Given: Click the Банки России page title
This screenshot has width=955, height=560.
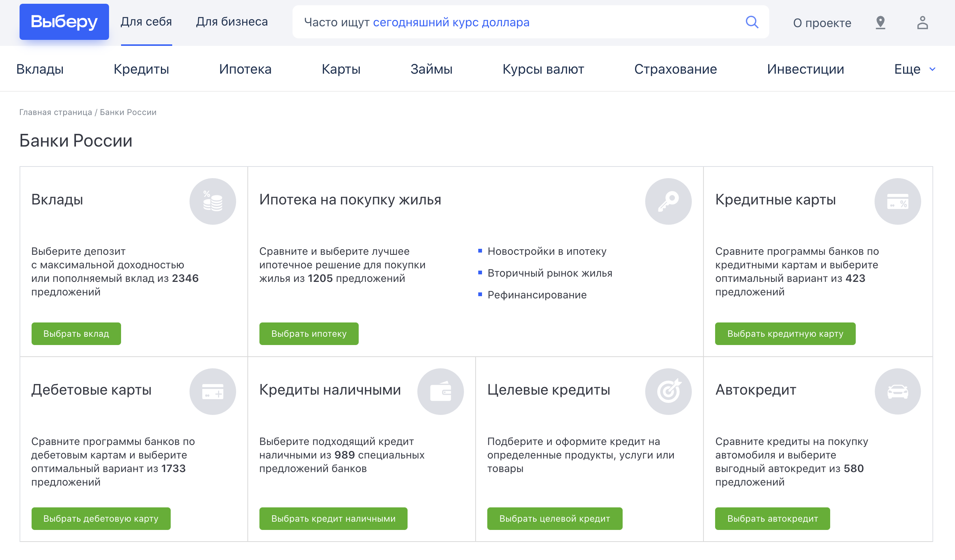Looking at the screenshot, I should [x=76, y=141].
